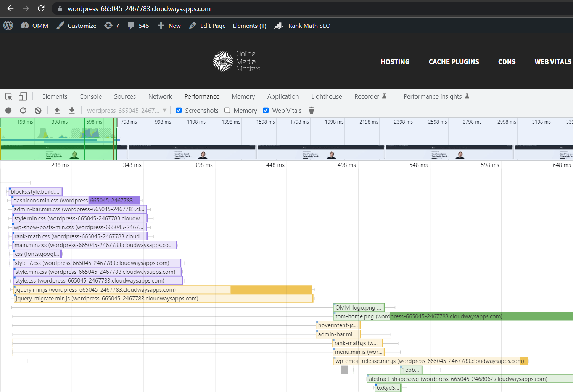Select the OMM-logo.png request bar
Image resolution: width=573 pixels, height=392 pixels.
pyautogui.click(x=359, y=307)
